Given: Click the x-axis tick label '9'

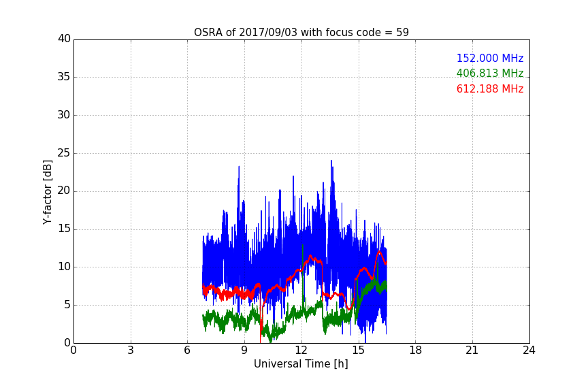Looking at the screenshot, I should pyautogui.click(x=244, y=350).
